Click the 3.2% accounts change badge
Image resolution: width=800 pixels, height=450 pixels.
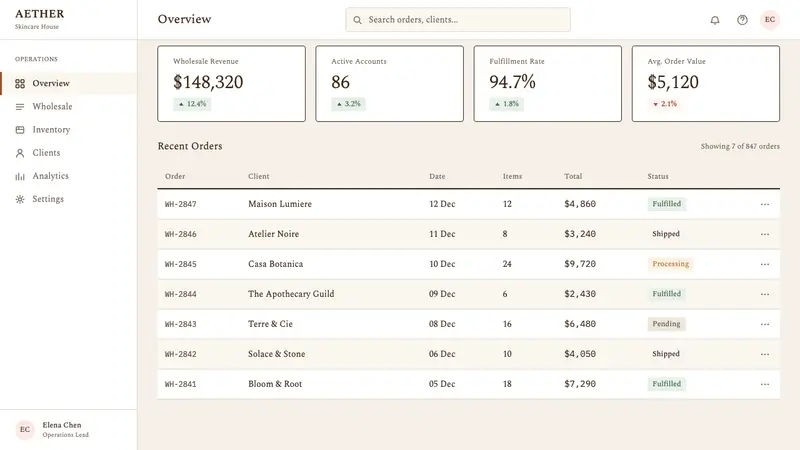click(348, 104)
